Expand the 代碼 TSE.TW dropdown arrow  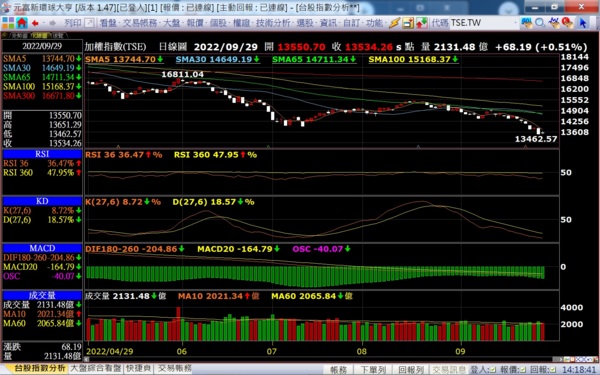click(x=517, y=23)
